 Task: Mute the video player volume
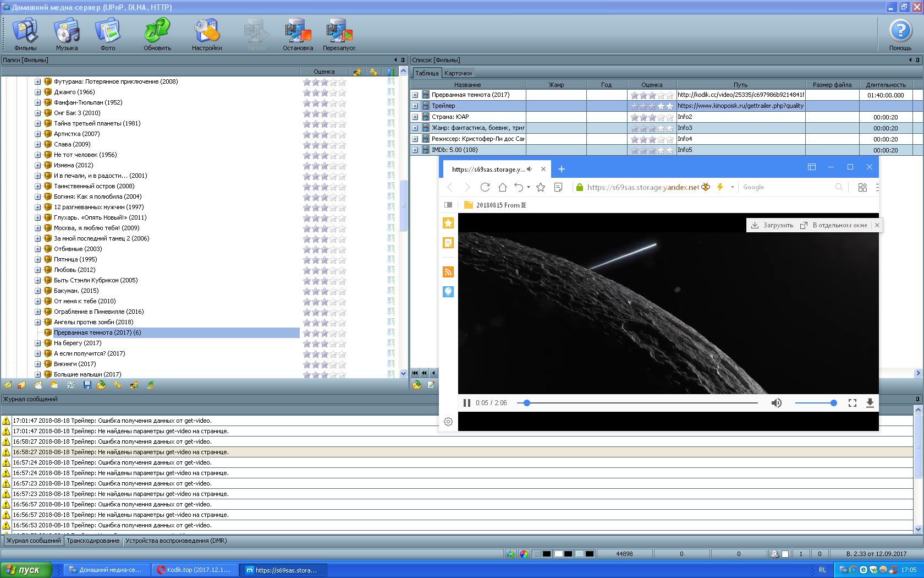coord(776,403)
